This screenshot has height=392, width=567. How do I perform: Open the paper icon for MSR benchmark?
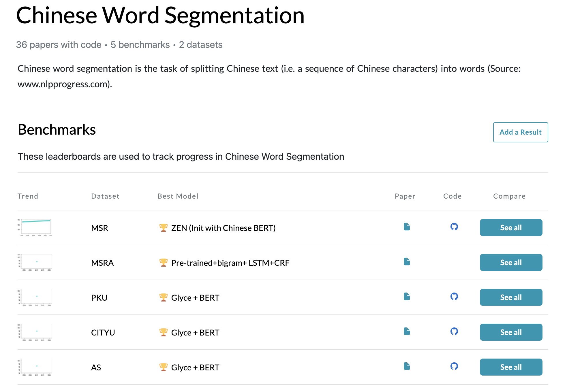(x=407, y=227)
